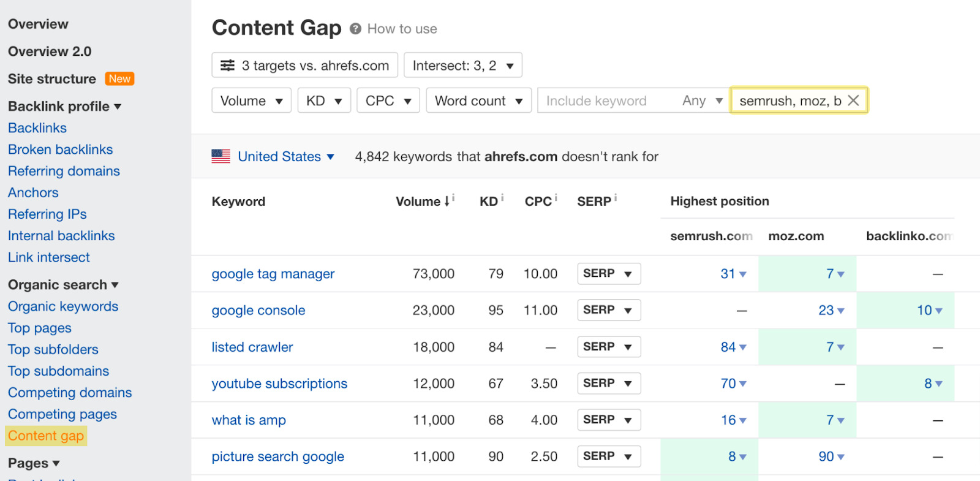The width and height of the screenshot is (980, 481).
Task: Click Volume column sort arrow
Action: pos(447,201)
